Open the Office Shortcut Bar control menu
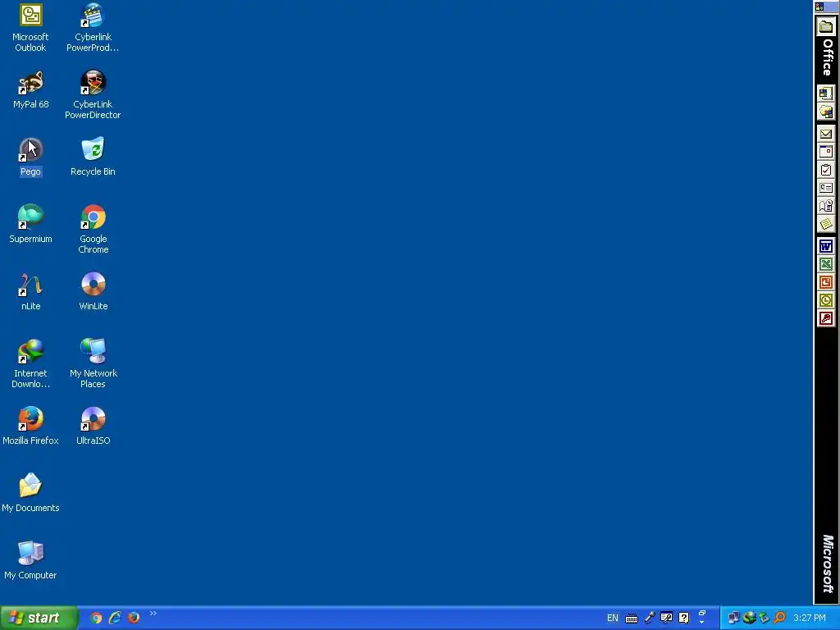The image size is (840, 630). click(819, 7)
